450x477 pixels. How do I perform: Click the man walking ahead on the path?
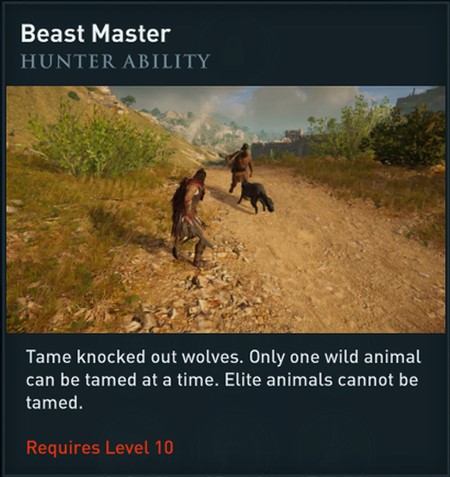click(x=240, y=167)
